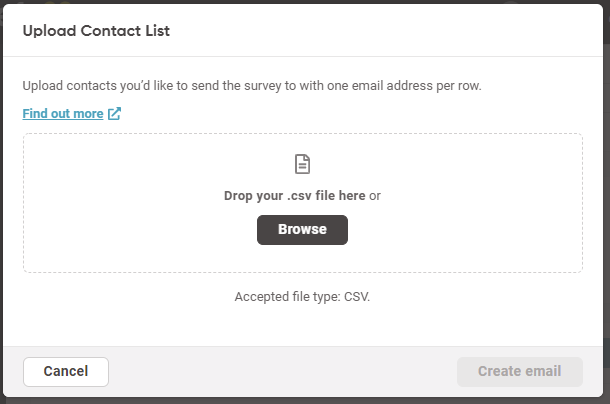Click the document file icon in drop zone
The height and width of the screenshot is (404, 610).
pyautogui.click(x=302, y=165)
